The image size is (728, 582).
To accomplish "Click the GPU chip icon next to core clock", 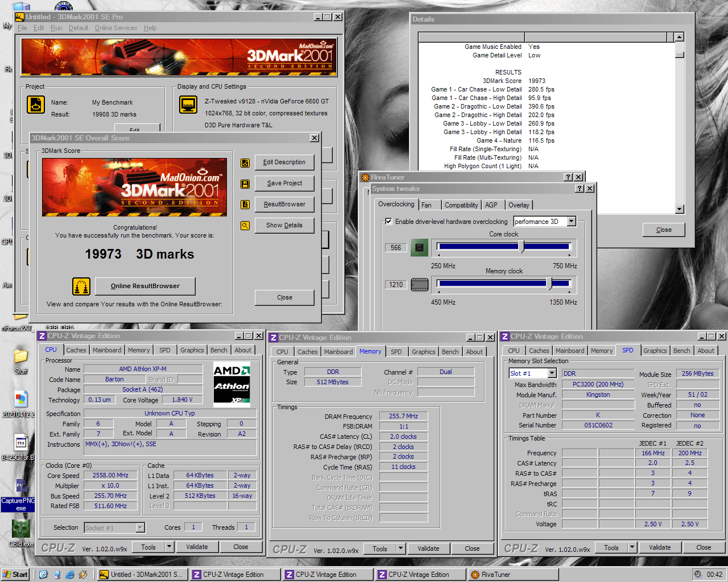I will coord(419,248).
